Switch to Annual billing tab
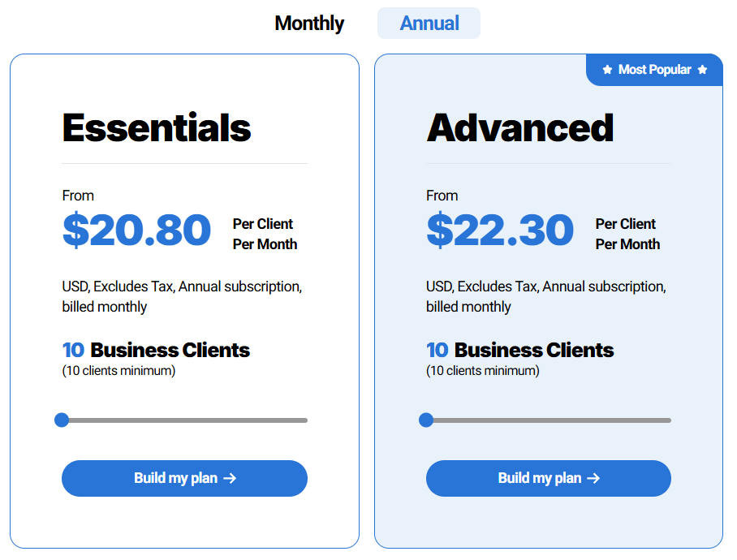 tap(429, 23)
